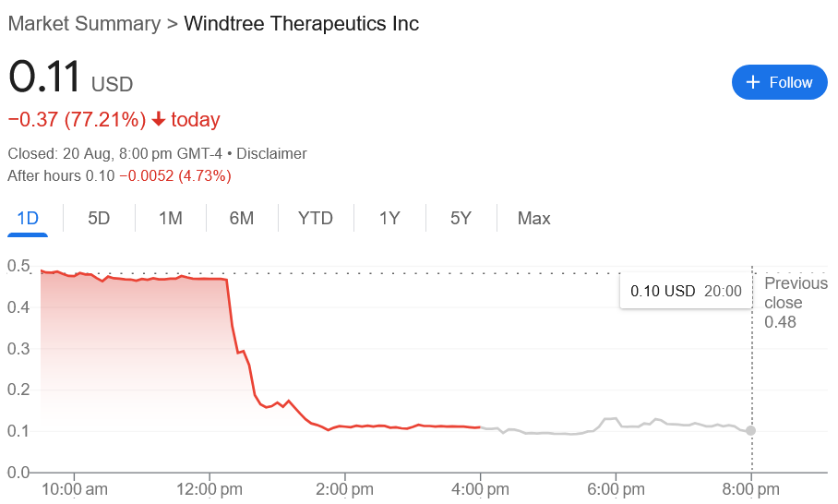Click the red chart line at 2:00 pm
Viewport: 838px width, 504px height.
(344, 426)
